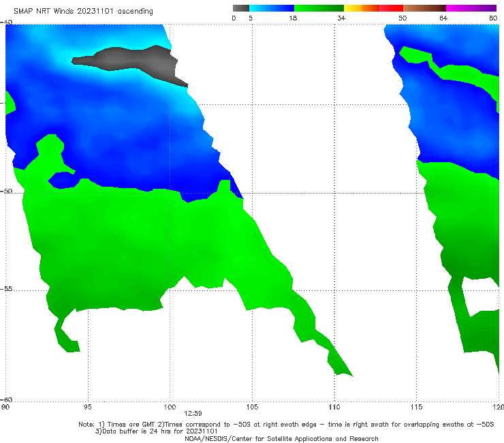Click the color bar label '64'
The width and height of the screenshot is (504, 443).
coord(443,18)
